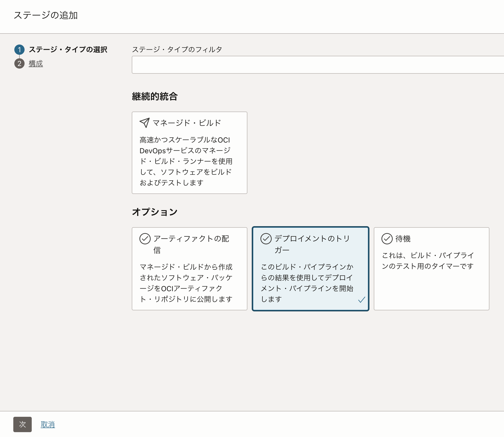The image size is (504, 437).
Task: Choose the アーティファクトの配信 card description
Action: [x=186, y=283]
